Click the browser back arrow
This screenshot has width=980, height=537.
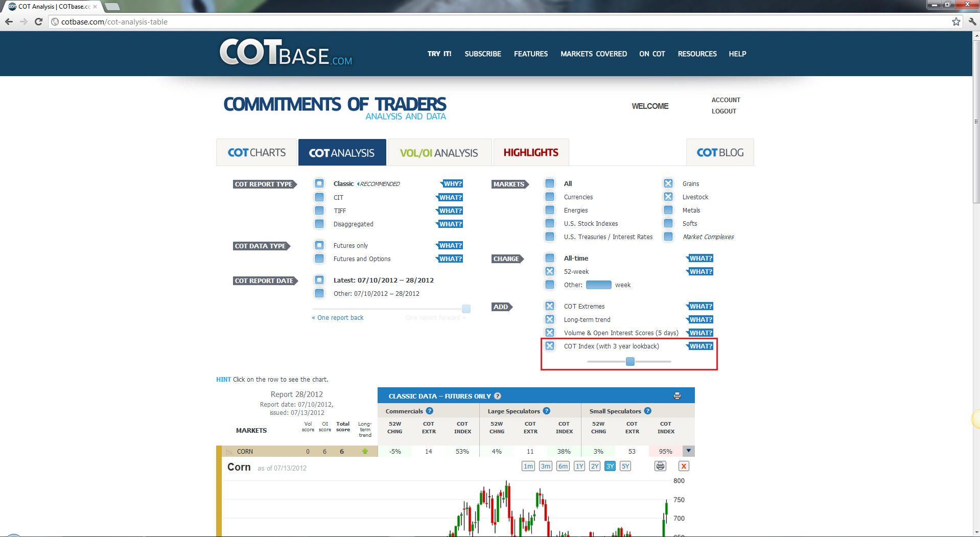pyautogui.click(x=9, y=21)
